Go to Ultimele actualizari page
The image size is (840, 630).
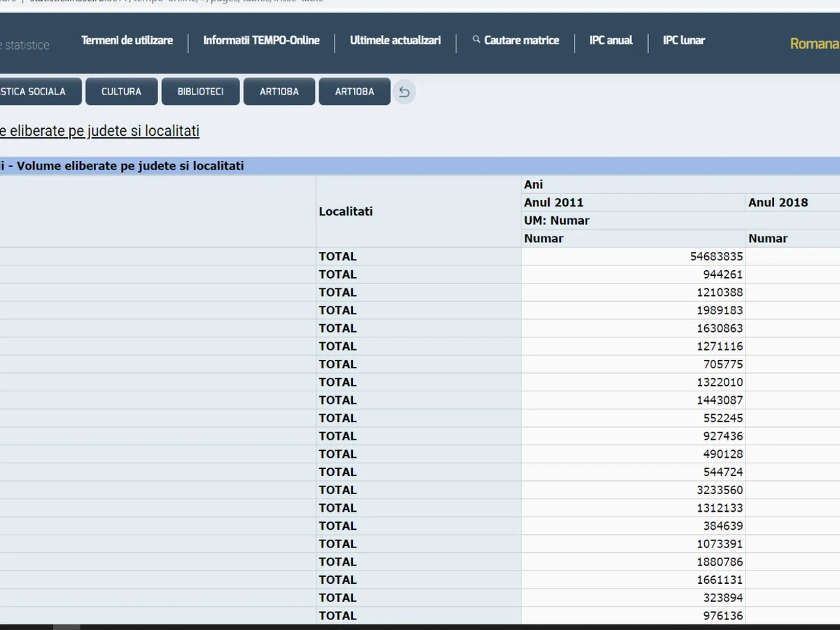tap(395, 41)
